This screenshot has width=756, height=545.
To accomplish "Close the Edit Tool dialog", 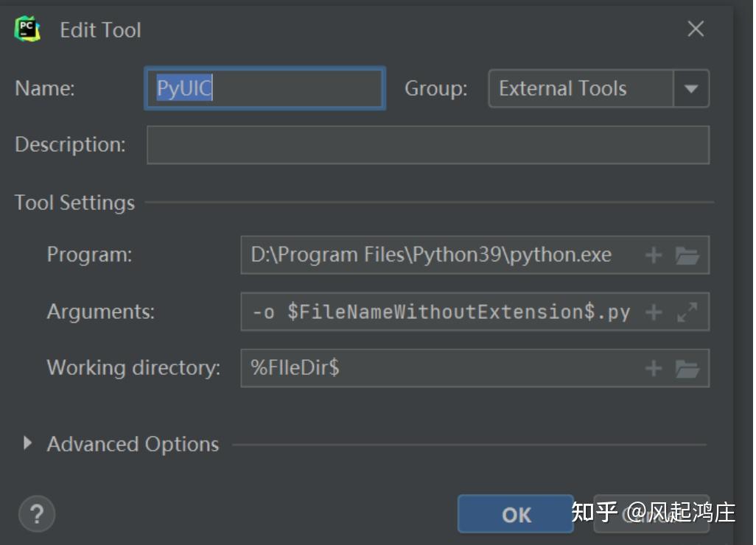I will tap(696, 29).
